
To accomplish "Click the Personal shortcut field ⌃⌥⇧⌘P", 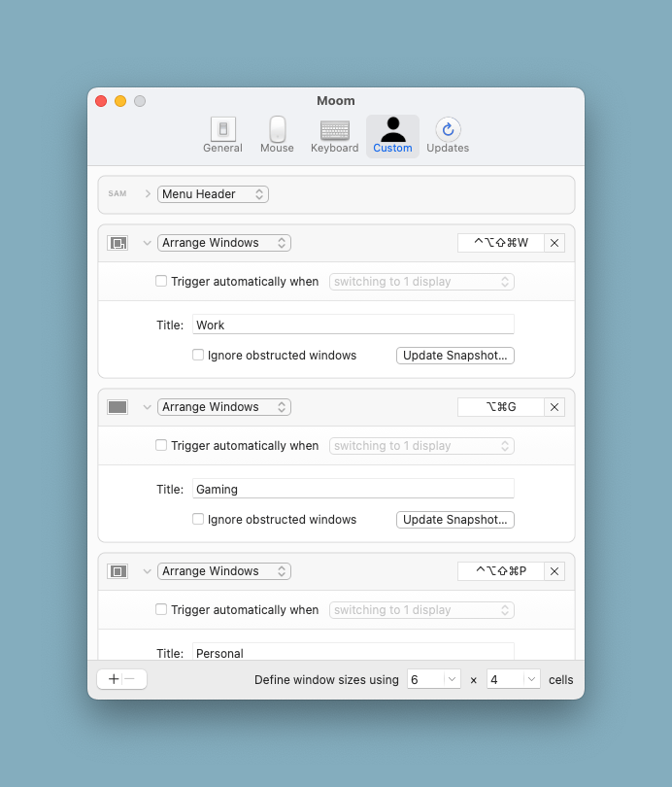I will pos(501,571).
